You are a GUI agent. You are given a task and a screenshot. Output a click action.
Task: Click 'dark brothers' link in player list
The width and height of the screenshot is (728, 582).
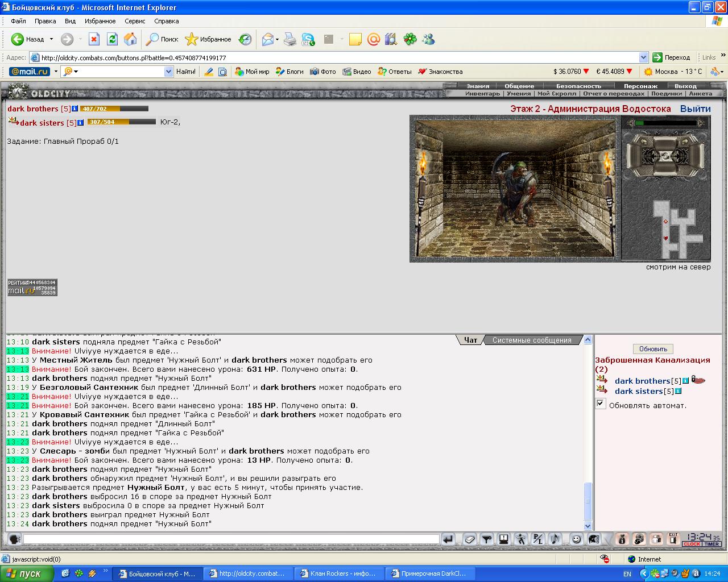[643, 381]
